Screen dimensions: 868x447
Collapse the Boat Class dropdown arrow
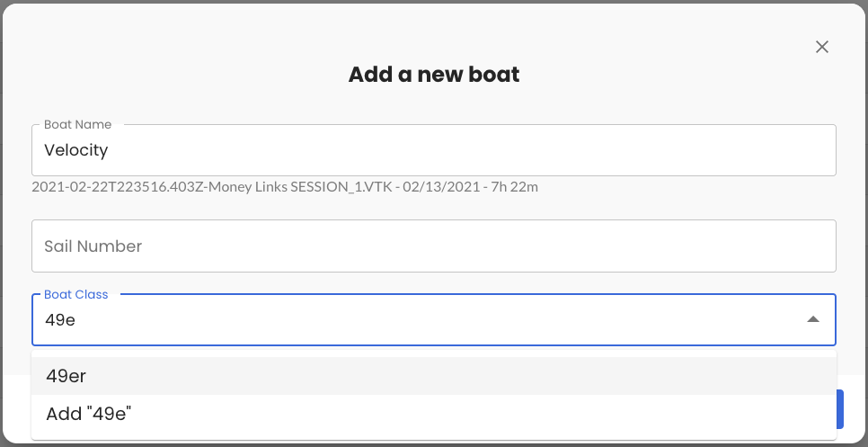[812, 319]
